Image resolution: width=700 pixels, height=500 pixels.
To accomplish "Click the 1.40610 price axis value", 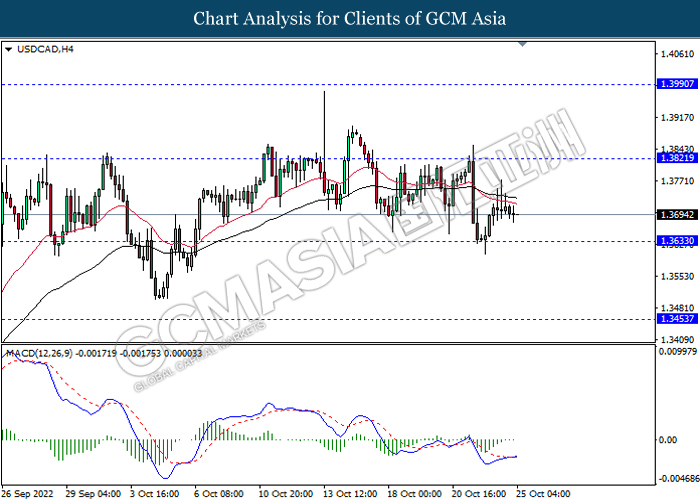I will tap(677, 54).
